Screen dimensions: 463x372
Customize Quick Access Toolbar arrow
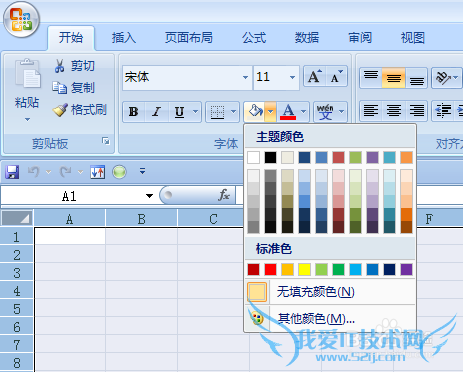[142, 171]
